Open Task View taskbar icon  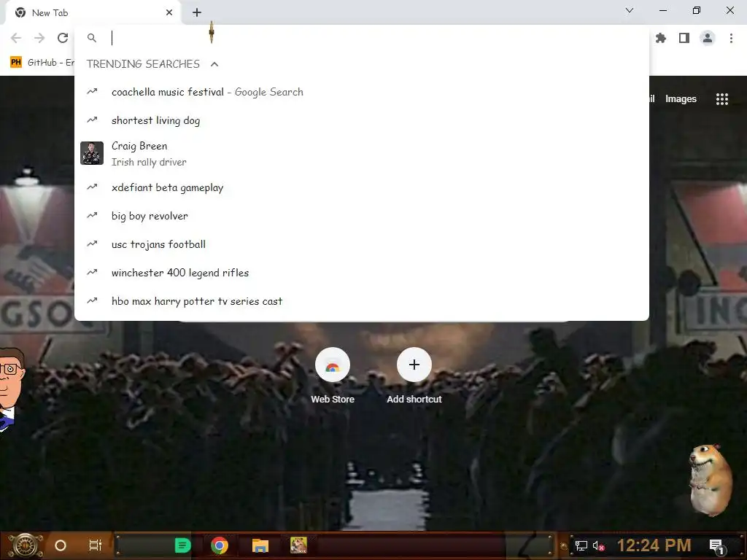pyautogui.click(x=96, y=545)
